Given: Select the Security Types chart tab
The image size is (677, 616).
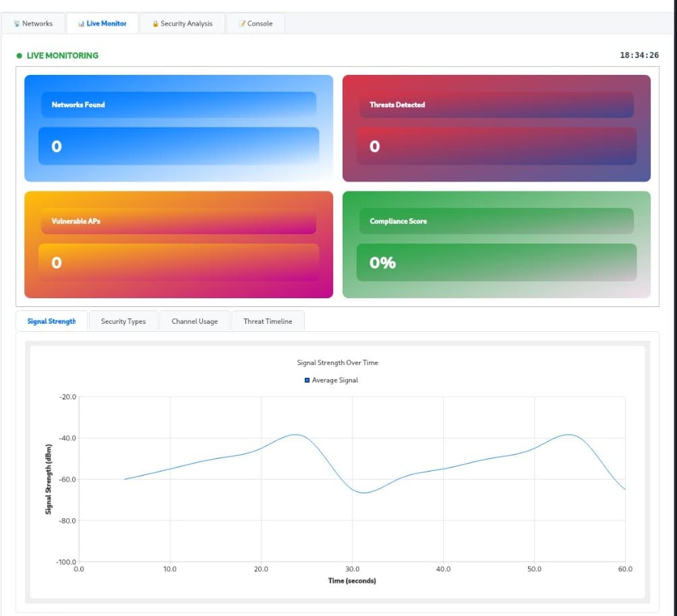Looking at the screenshot, I should [x=123, y=321].
